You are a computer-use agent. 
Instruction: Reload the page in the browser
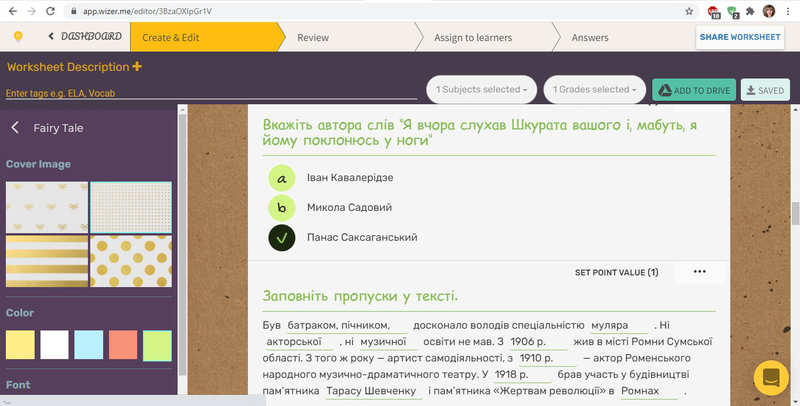[50, 11]
